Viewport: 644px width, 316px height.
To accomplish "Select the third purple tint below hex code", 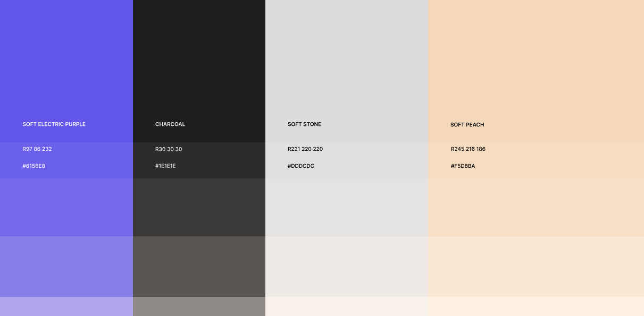I will point(66,266).
